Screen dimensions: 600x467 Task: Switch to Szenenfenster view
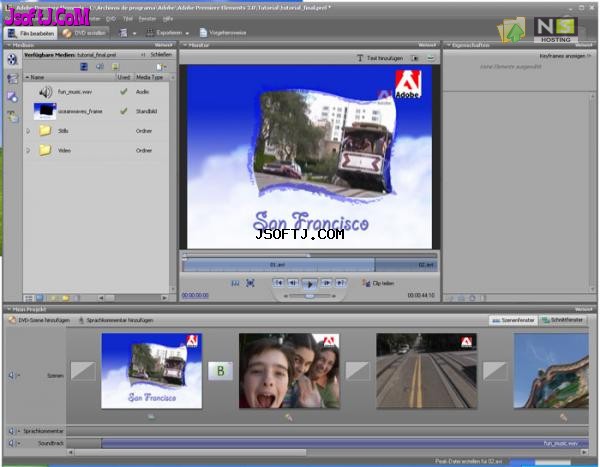coord(513,320)
